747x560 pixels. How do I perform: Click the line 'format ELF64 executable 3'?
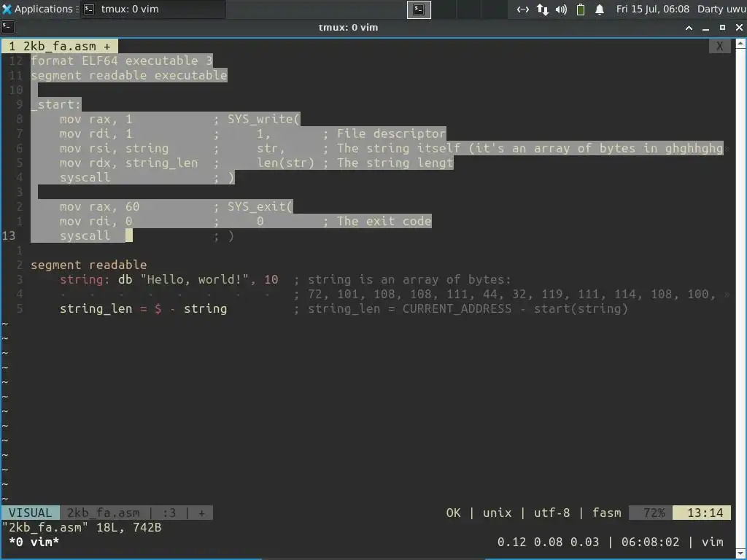pyautogui.click(x=122, y=61)
